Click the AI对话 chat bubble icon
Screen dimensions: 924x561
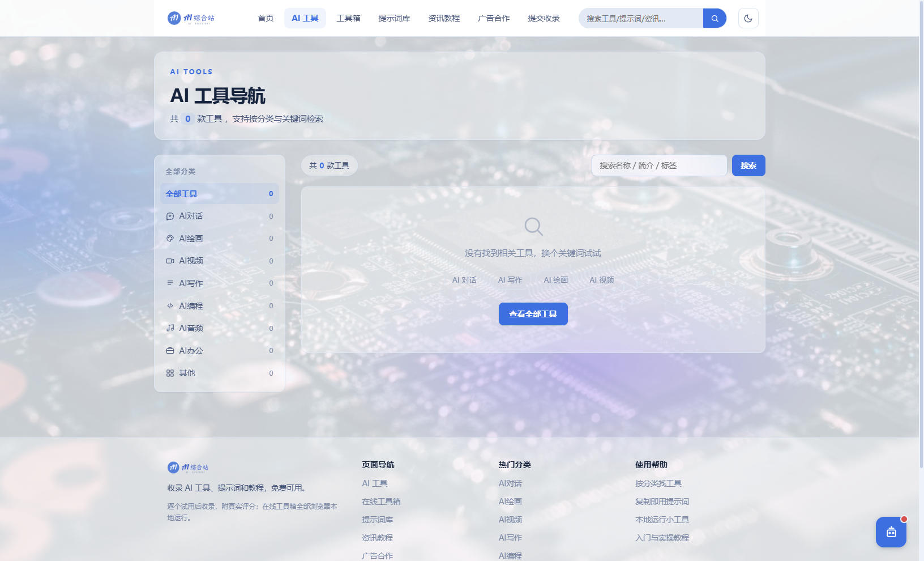170,216
